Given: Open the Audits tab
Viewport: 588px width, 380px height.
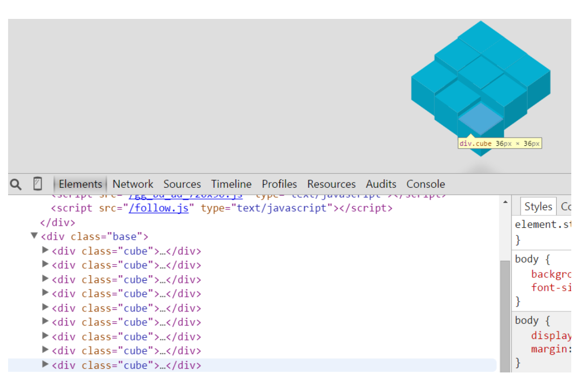Looking at the screenshot, I should coord(381,184).
